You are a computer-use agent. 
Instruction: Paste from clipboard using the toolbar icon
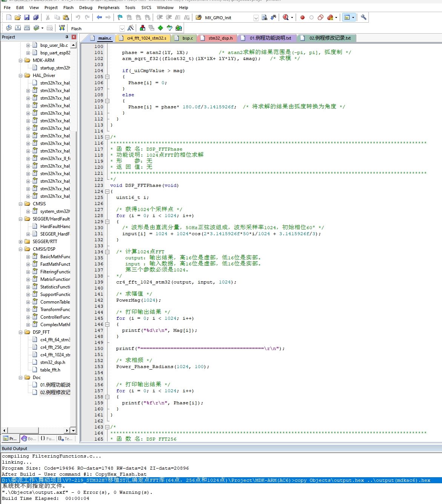(x=66, y=17)
